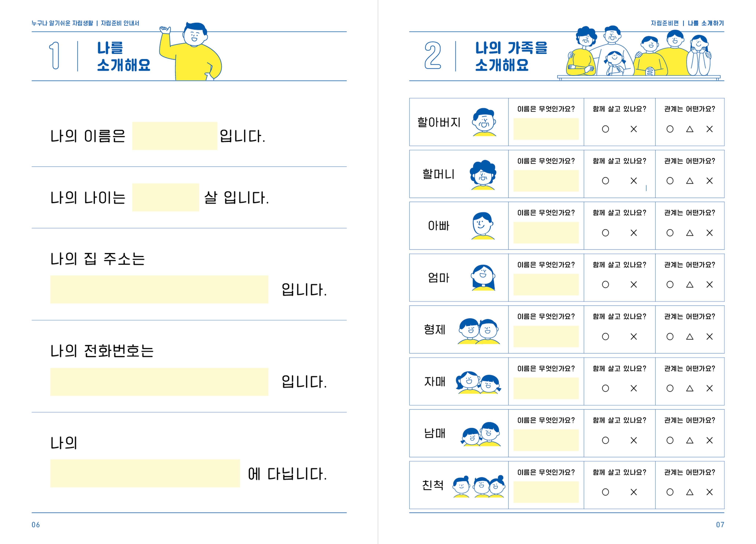Image resolution: width=756 pixels, height=544 pixels.
Task: Select O for living with 할아버지
Action: point(605,129)
